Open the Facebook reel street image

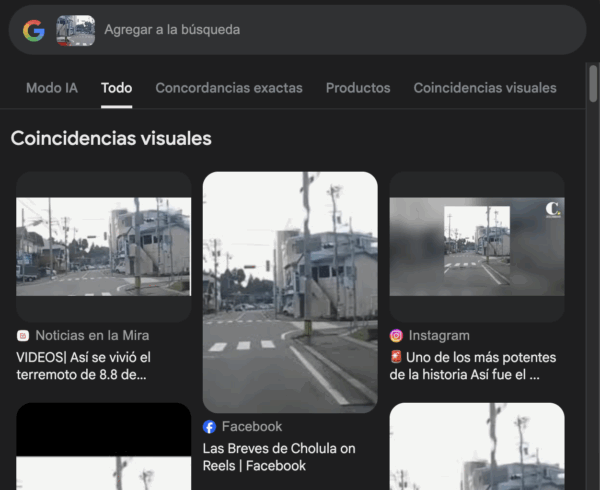(290, 292)
